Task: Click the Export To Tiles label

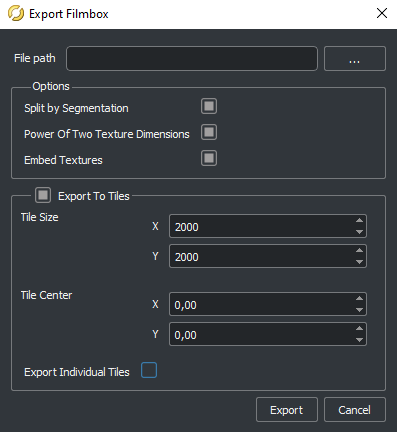Action: pos(94,196)
